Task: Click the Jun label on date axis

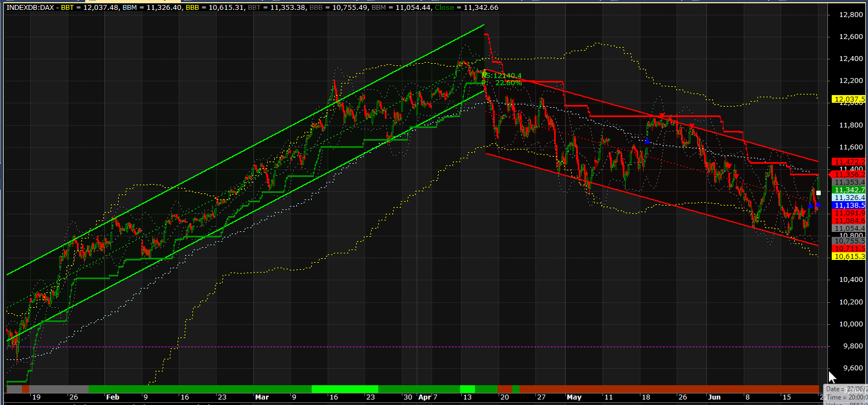Action: [x=714, y=397]
